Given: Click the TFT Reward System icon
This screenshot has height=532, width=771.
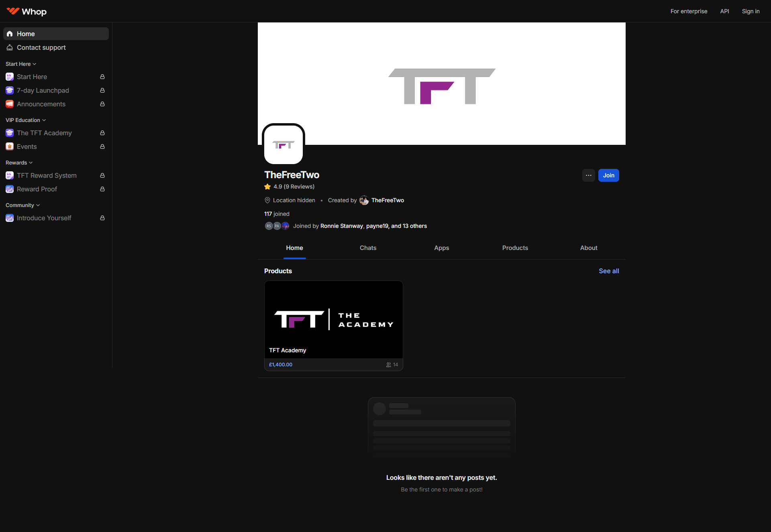Looking at the screenshot, I should (10, 175).
